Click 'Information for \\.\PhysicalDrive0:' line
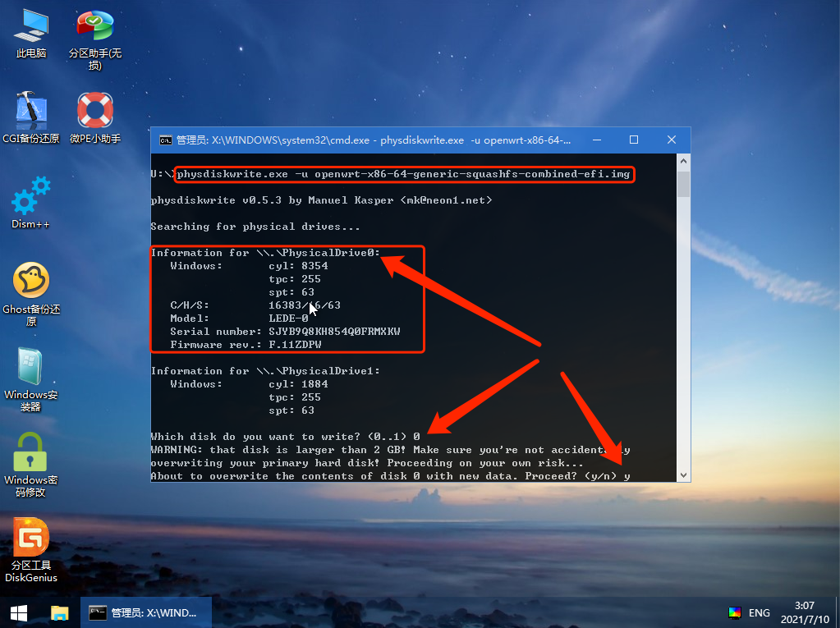This screenshot has width=840, height=628. click(266, 253)
